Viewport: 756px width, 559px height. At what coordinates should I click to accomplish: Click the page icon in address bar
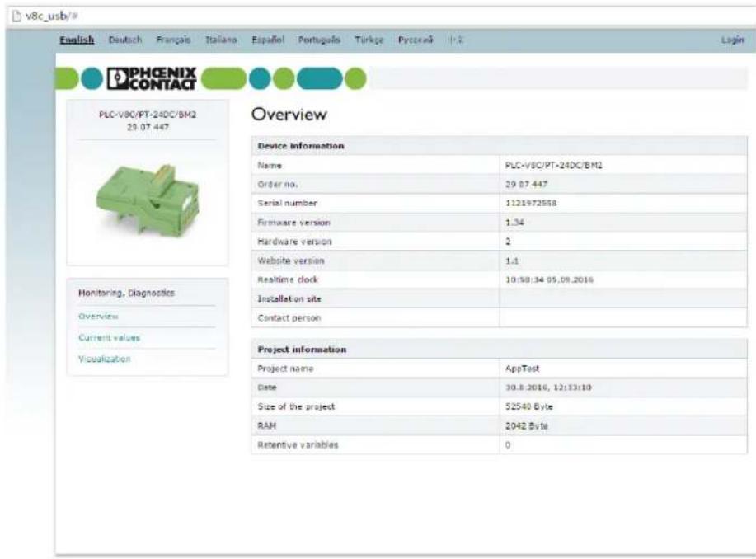(16, 16)
